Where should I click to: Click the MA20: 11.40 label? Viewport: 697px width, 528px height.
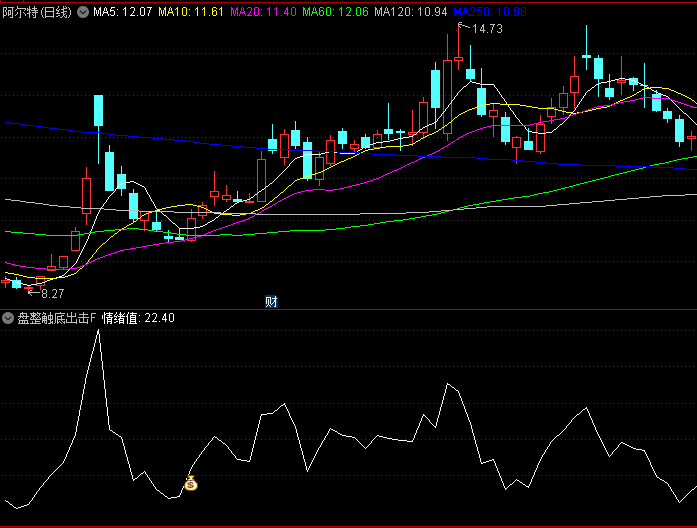tap(263, 12)
